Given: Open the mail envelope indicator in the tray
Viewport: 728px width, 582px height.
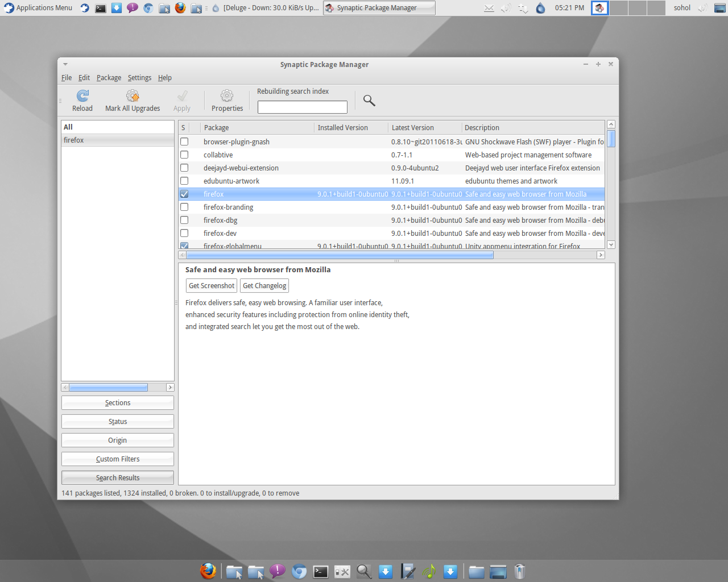Looking at the screenshot, I should point(489,8).
